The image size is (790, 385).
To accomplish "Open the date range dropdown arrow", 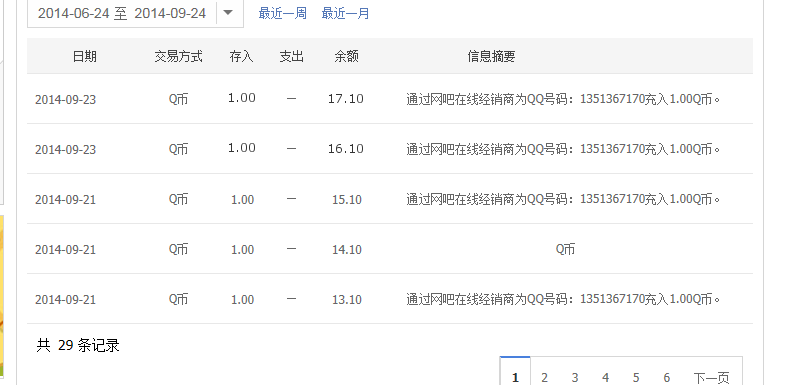I will [228, 13].
